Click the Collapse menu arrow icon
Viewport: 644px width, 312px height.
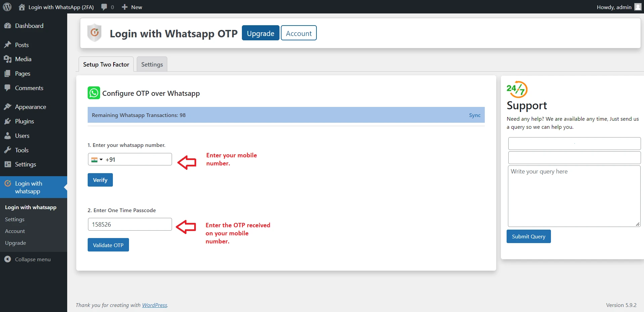pyautogui.click(x=8, y=259)
